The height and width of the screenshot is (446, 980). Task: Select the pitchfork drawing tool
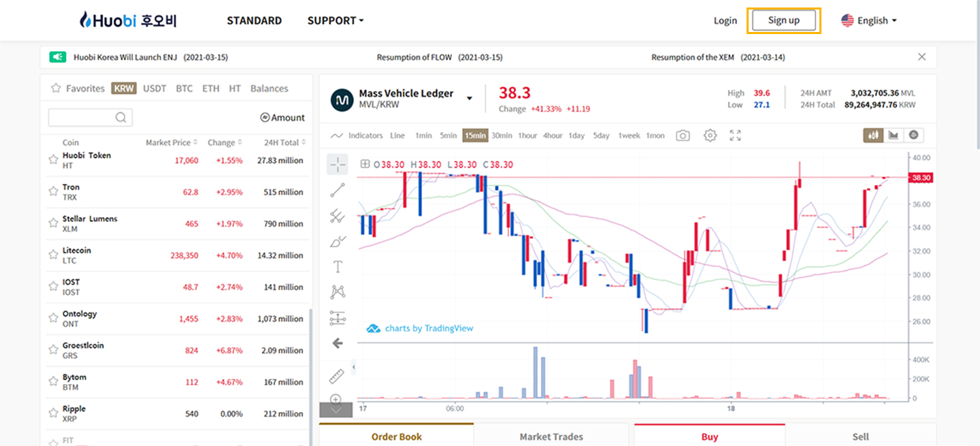pyautogui.click(x=338, y=216)
